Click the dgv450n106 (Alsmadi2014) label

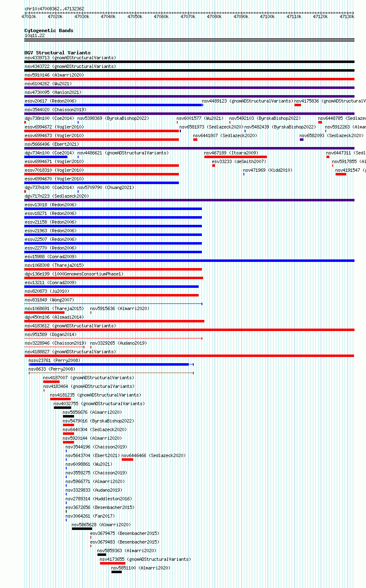[54, 317]
